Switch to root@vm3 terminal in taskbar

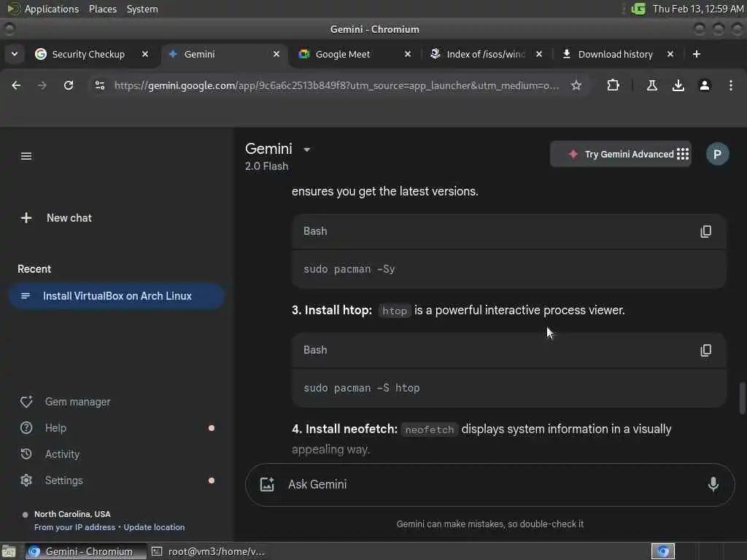(x=208, y=551)
